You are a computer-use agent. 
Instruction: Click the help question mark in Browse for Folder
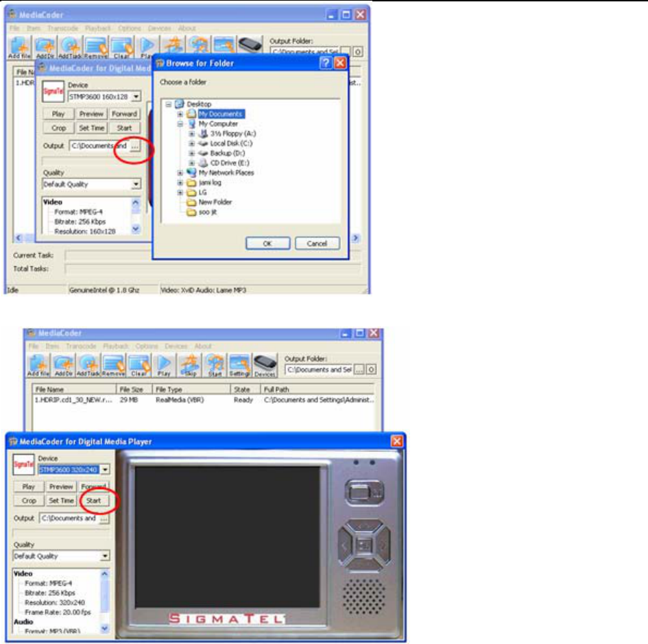coord(326,63)
